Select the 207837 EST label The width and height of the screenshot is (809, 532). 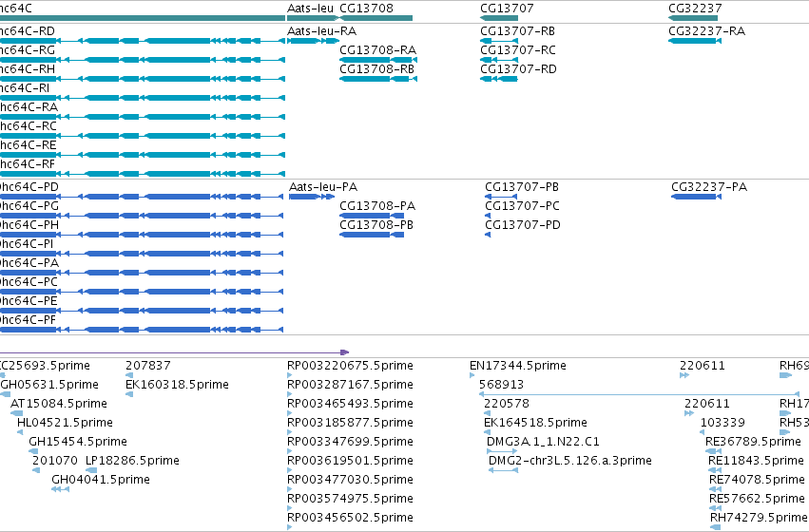point(148,366)
